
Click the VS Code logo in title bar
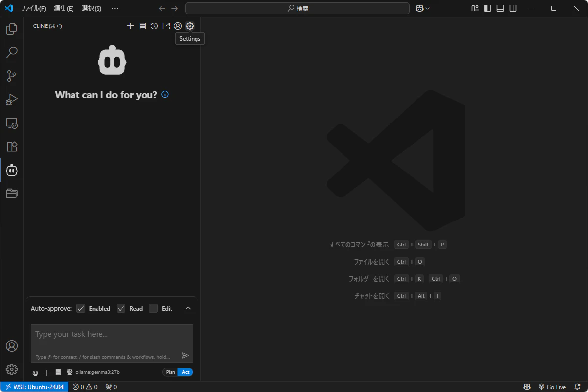(9, 8)
